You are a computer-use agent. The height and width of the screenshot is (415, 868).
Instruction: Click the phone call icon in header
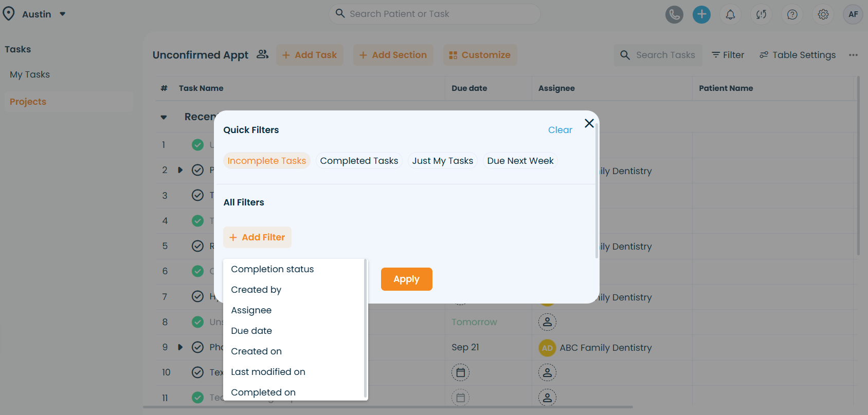(674, 14)
